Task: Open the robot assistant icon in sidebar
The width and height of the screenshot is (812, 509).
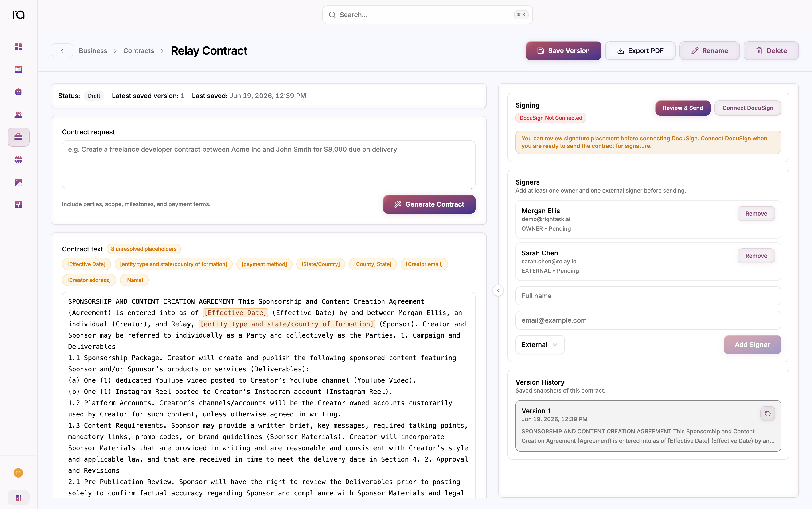Action: point(18,92)
